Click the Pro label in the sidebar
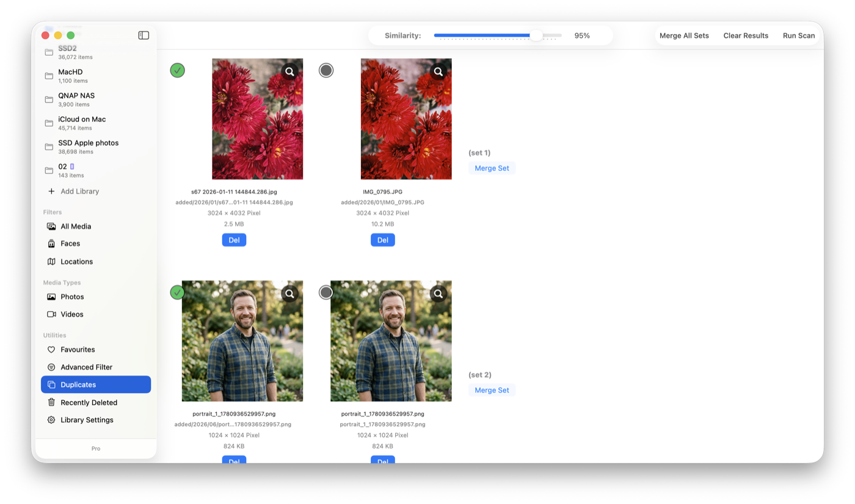The width and height of the screenshot is (855, 504). point(96,448)
